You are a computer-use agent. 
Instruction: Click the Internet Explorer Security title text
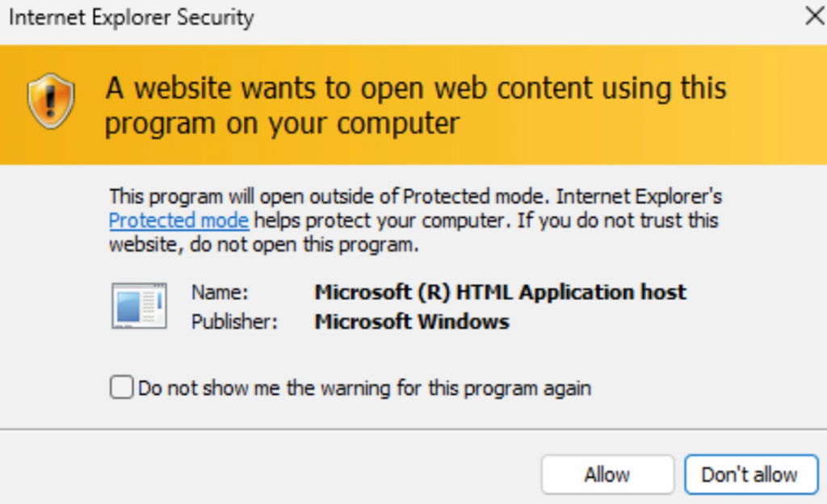pyautogui.click(x=131, y=17)
